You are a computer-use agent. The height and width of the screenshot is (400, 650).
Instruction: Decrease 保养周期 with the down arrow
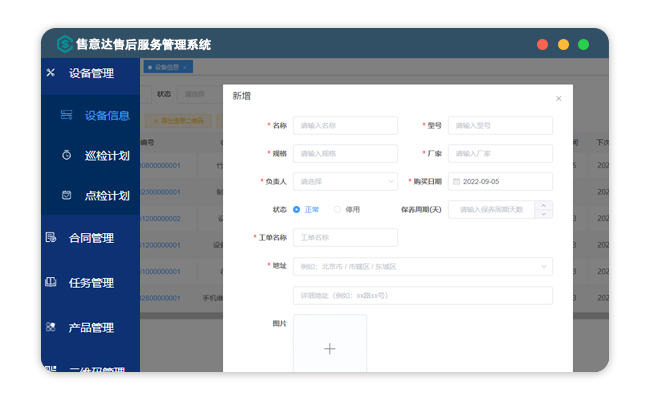[543, 214]
